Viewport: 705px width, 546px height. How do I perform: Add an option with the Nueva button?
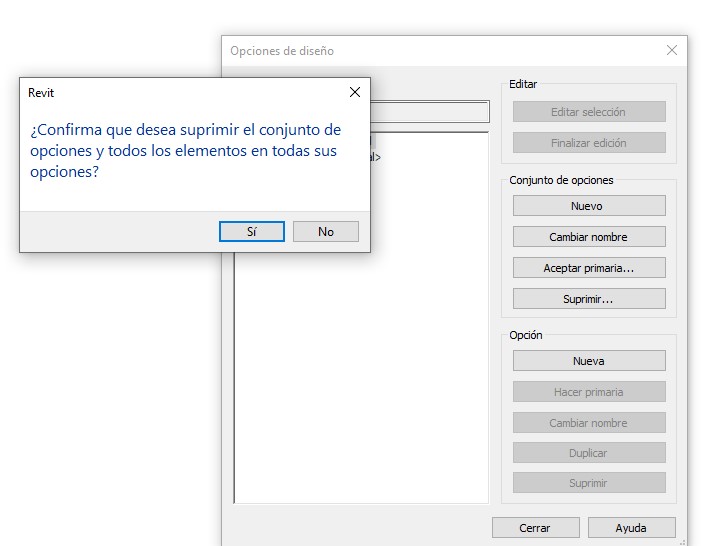pyautogui.click(x=589, y=361)
